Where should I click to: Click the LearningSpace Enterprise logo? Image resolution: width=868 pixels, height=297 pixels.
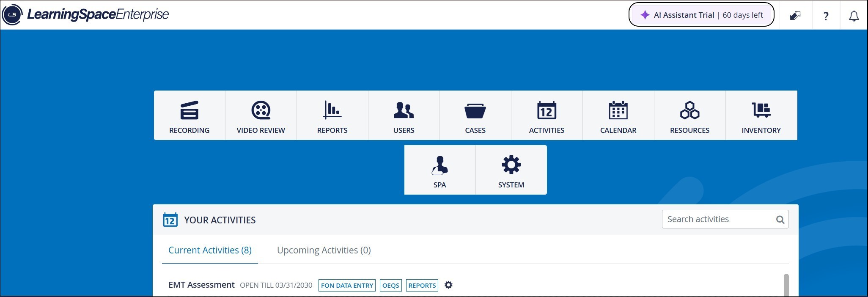coord(86,15)
